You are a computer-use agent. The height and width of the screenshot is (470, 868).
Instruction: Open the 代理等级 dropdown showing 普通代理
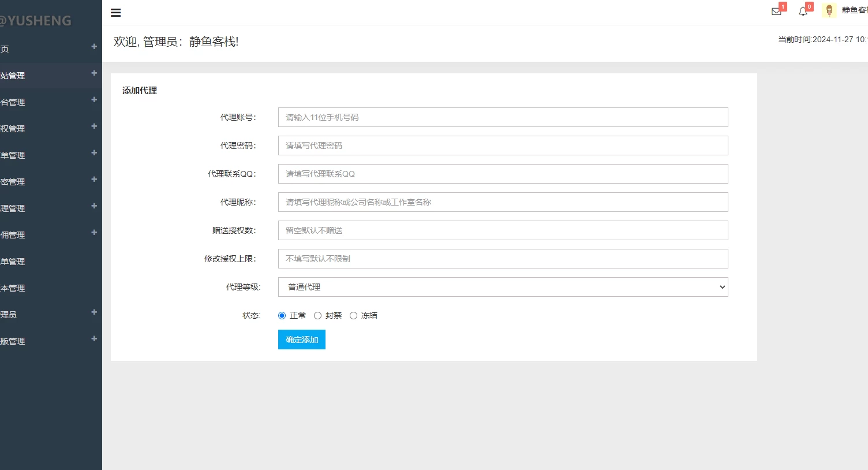coord(503,287)
